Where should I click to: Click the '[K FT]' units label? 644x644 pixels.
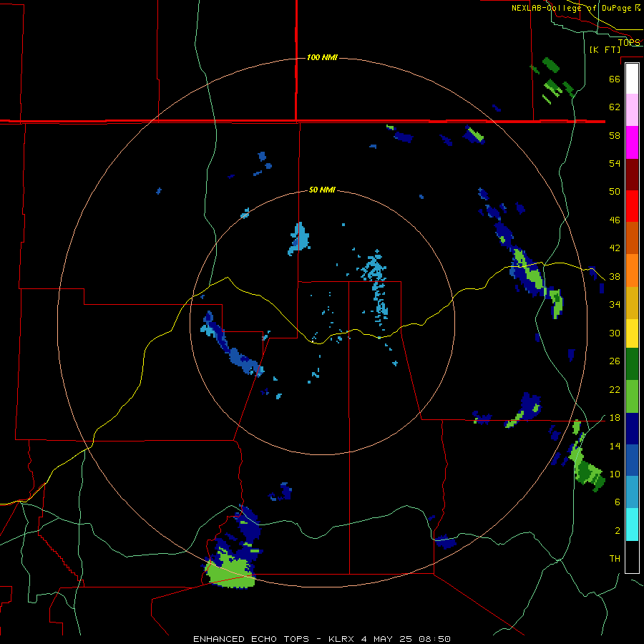(x=605, y=49)
